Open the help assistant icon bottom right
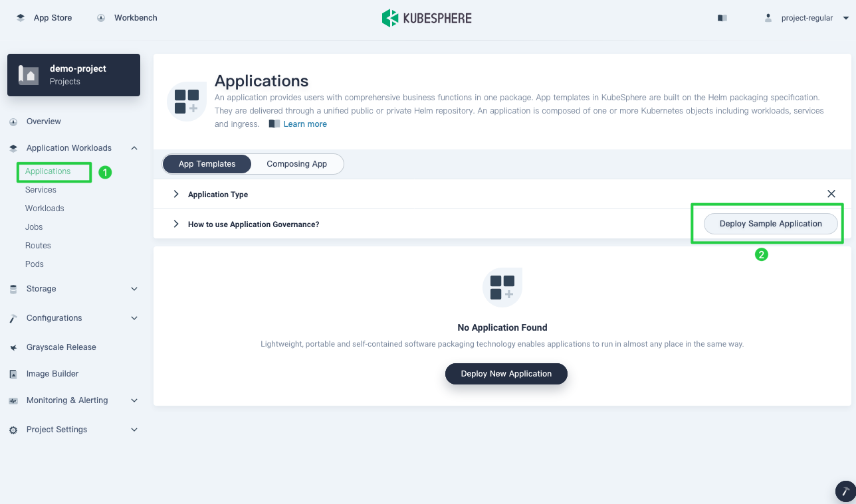Viewport: 856px width, 504px height. coord(845,491)
